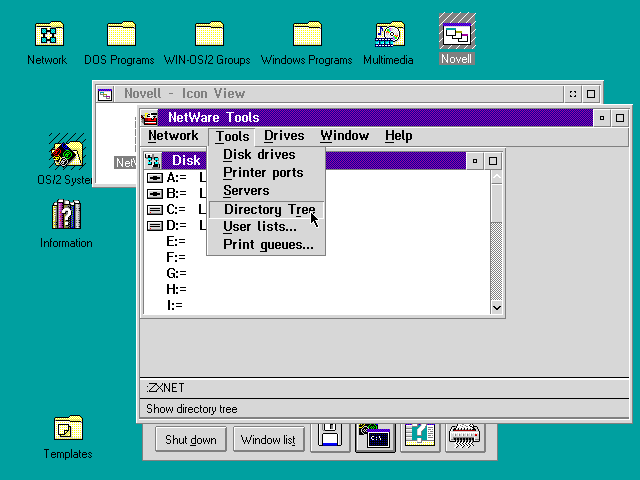The width and height of the screenshot is (640, 480).
Task: Open the Network menu
Action: tap(173, 136)
